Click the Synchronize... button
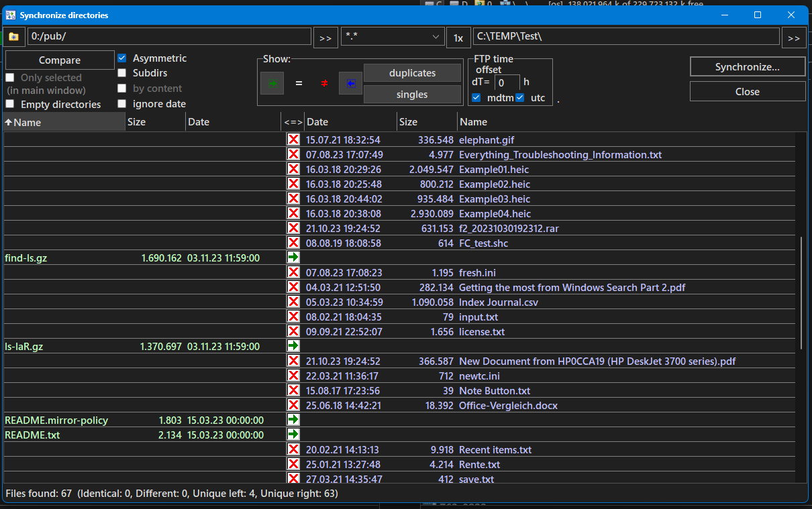This screenshot has height=509, width=812. point(747,67)
